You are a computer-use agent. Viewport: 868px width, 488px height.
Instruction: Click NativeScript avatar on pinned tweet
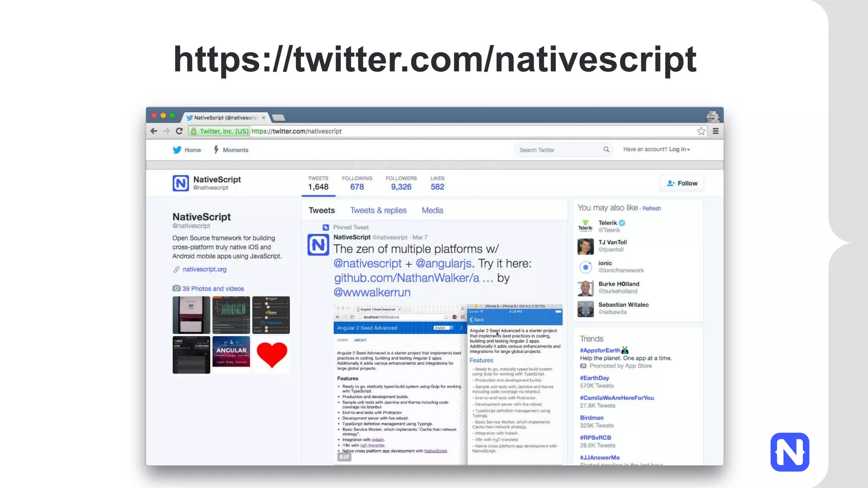tap(318, 244)
